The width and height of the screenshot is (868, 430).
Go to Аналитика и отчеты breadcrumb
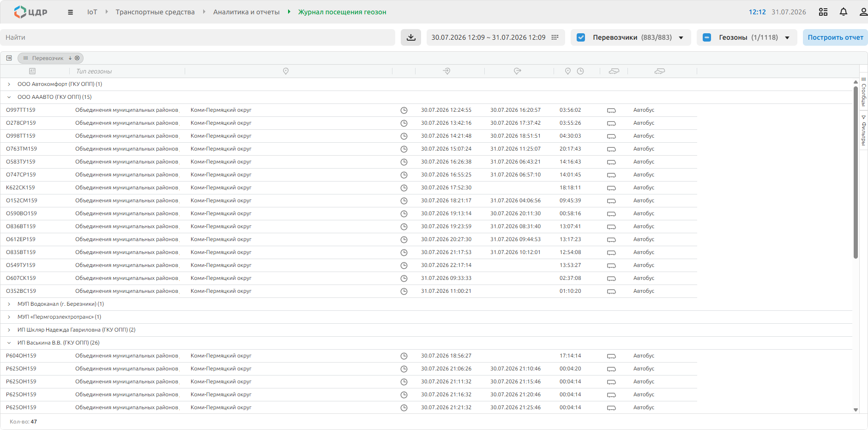coord(247,12)
